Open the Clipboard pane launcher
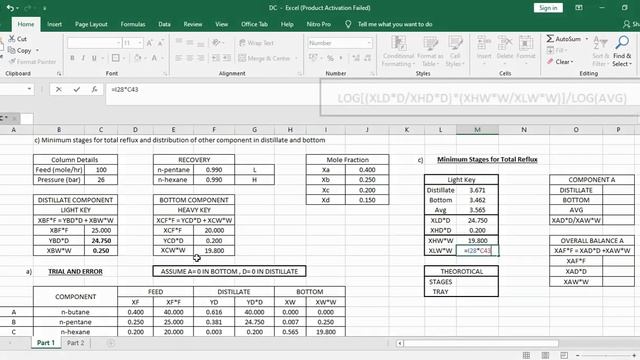The image size is (640, 360). pyautogui.click(x=59, y=73)
